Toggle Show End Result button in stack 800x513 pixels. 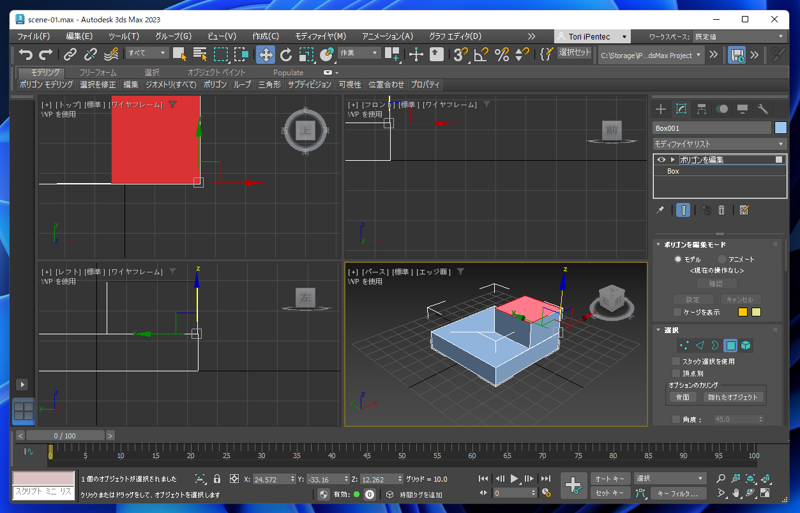[683, 210]
